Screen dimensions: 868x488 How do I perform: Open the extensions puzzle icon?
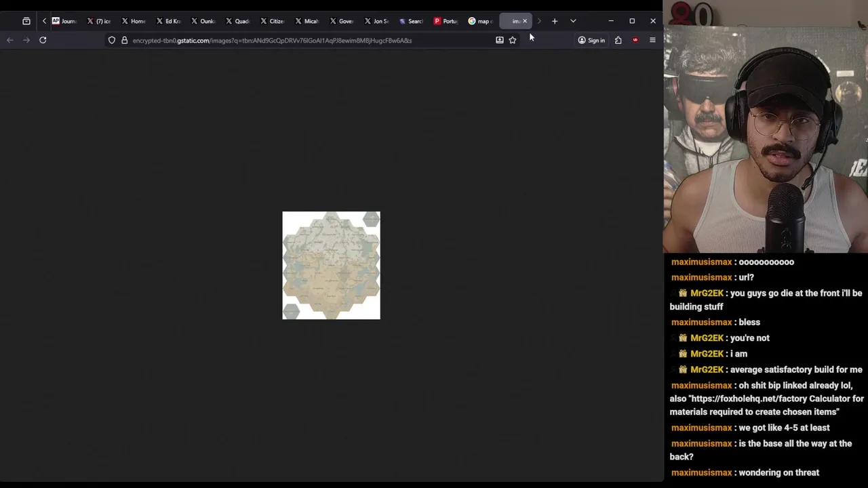618,40
